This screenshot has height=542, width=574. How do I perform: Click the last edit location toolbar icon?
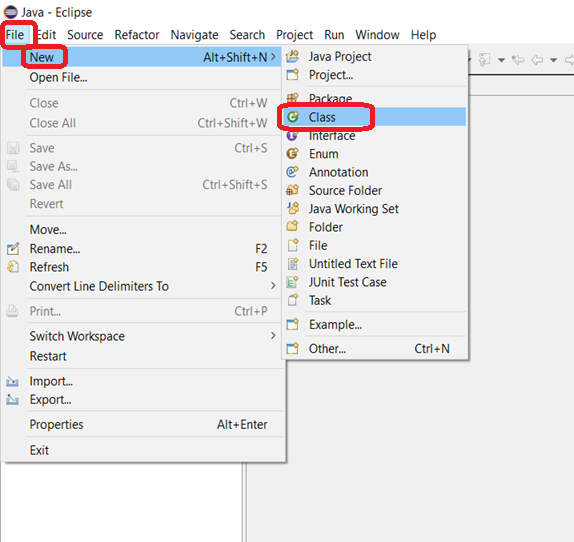pos(518,59)
